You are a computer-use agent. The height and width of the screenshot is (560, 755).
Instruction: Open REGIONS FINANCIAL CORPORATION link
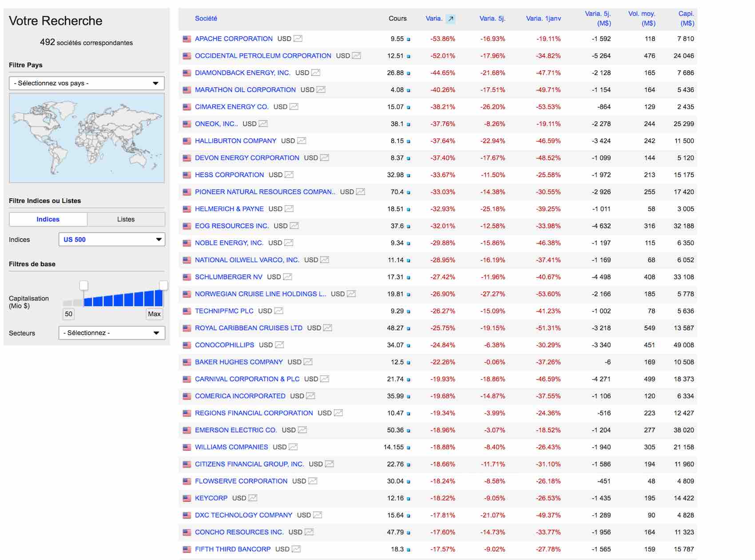[x=254, y=413]
